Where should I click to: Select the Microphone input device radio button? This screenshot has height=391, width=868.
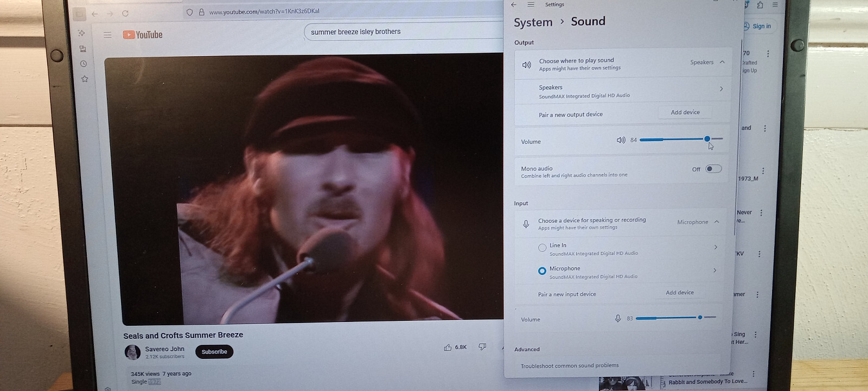(x=542, y=271)
